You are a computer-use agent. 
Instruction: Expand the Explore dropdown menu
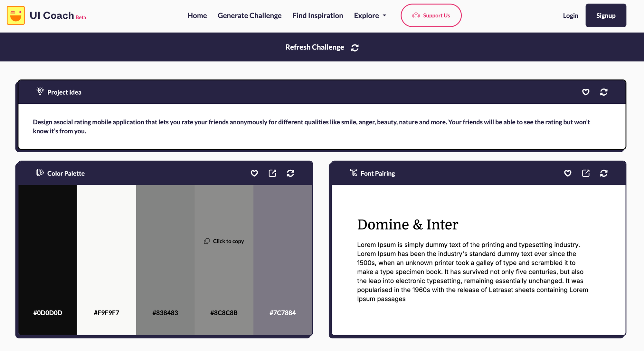pyautogui.click(x=370, y=15)
